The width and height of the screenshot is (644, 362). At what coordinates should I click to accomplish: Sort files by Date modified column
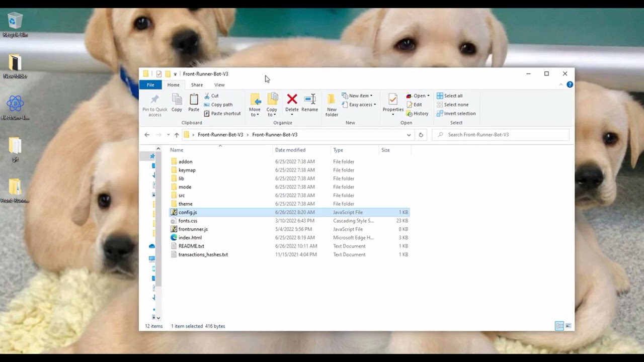click(301, 150)
